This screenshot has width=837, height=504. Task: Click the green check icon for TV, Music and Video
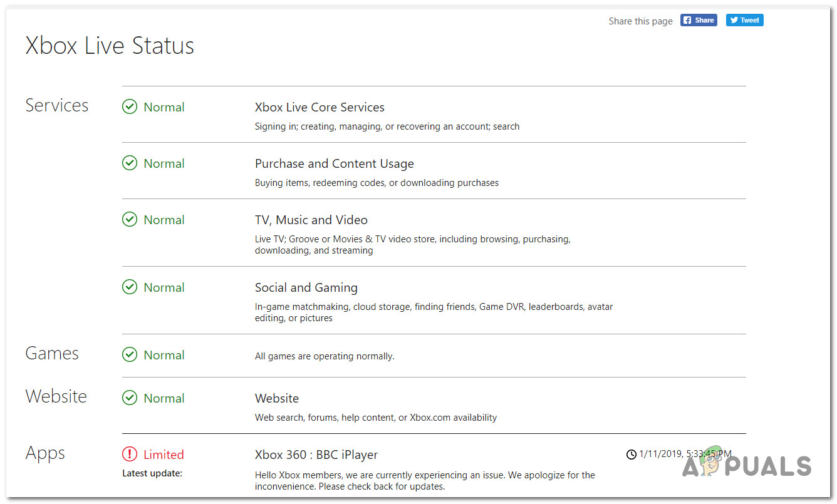(x=130, y=220)
